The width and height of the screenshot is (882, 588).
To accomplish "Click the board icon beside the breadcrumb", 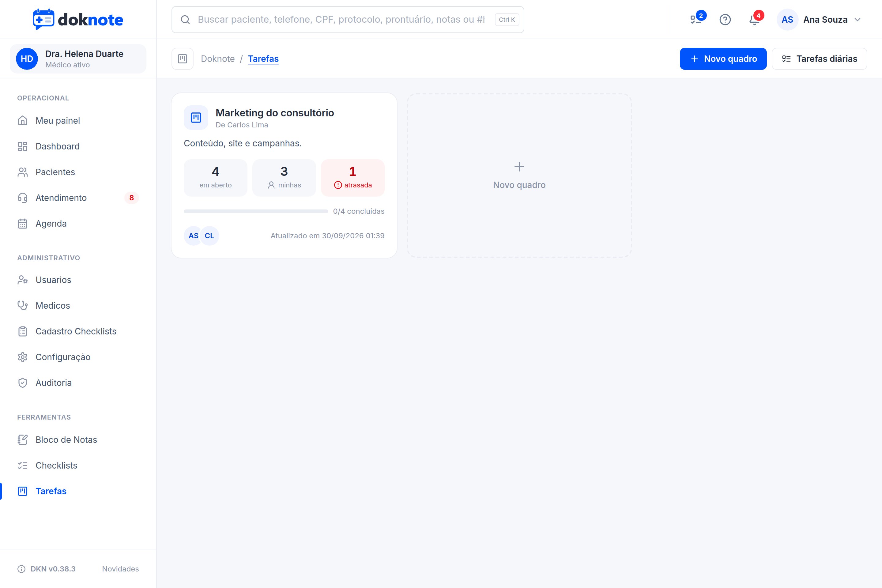I will pyautogui.click(x=183, y=59).
